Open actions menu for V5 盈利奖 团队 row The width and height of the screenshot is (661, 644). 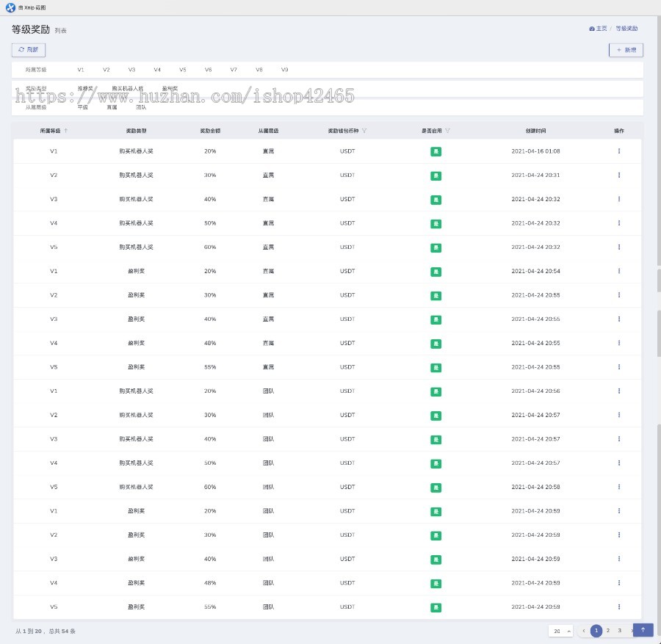coord(619,607)
